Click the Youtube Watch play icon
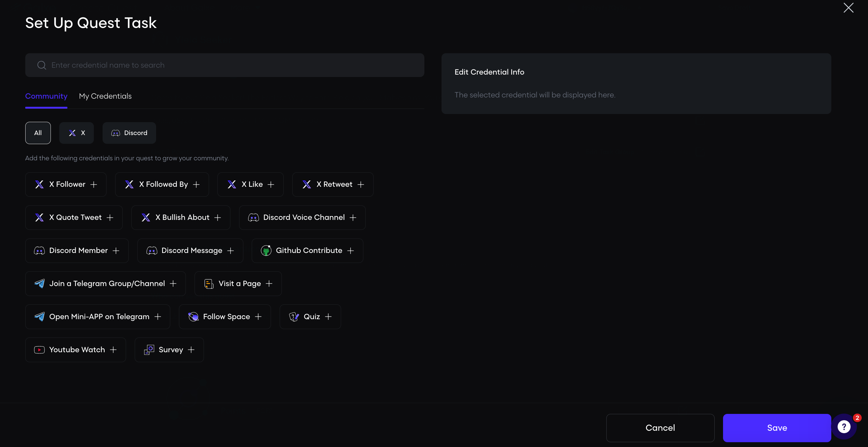This screenshot has width=868, height=447. click(x=39, y=350)
